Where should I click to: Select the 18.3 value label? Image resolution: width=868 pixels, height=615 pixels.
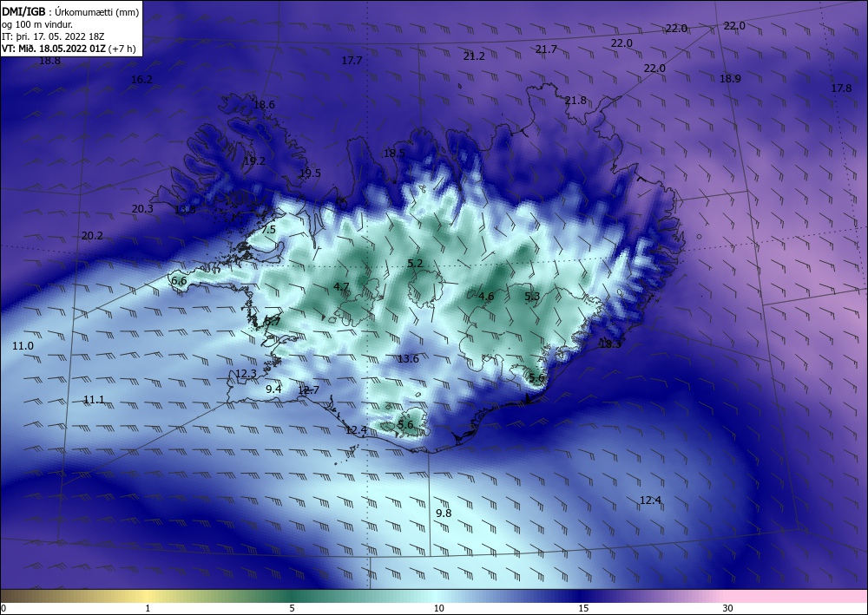pos(610,344)
